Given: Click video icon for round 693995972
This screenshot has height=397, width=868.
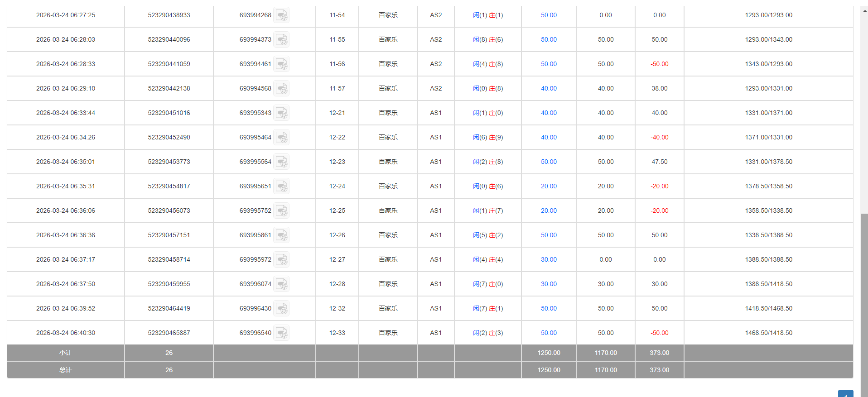Looking at the screenshot, I should (281, 260).
